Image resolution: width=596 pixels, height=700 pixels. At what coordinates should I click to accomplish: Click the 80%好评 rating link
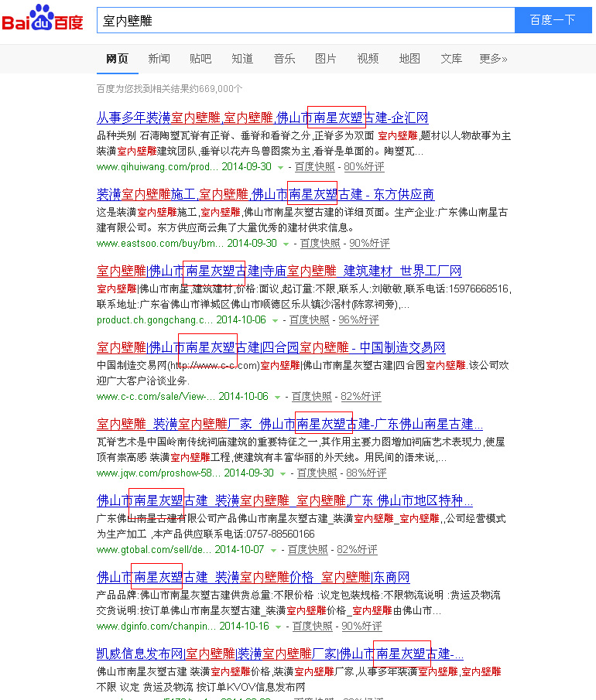pyautogui.click(x=364, y=167)
